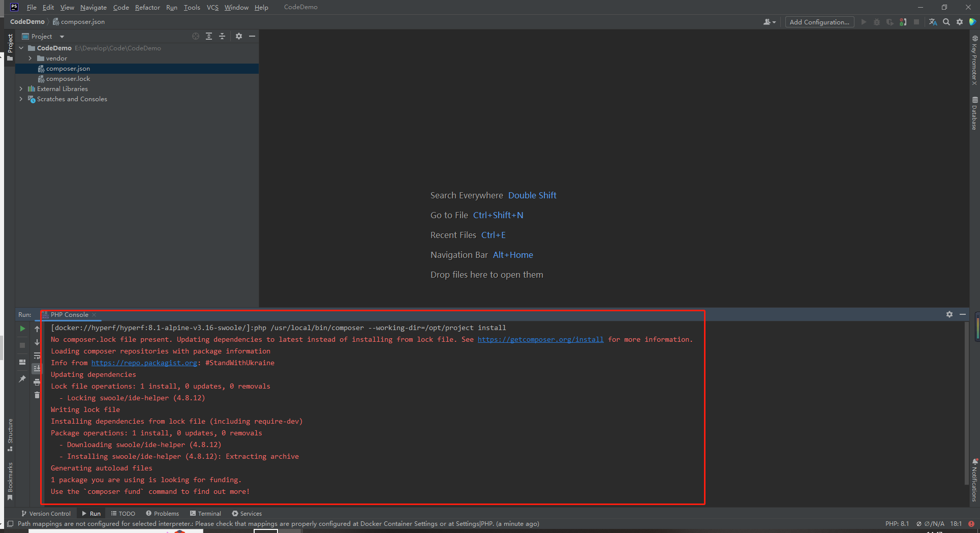Image resolution: width=980 pixels, height=533 pixels.
Task: Open the Refactor menu
Action: [x=147, y=7]
